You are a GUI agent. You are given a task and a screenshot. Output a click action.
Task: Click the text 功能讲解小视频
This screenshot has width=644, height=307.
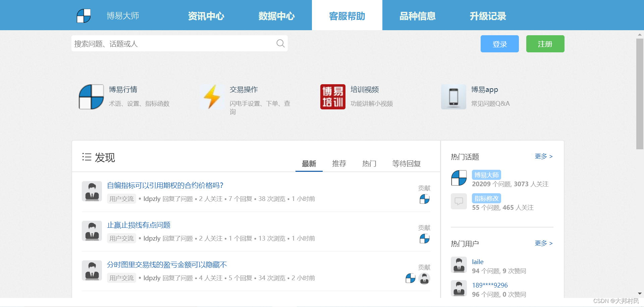click(372, 104)
